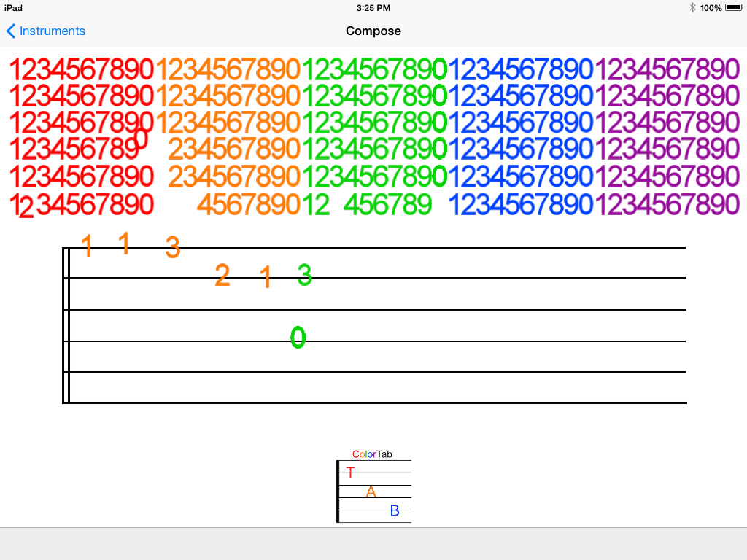Pick the displaced red 0 in the red palette

[x=142, y=137]
